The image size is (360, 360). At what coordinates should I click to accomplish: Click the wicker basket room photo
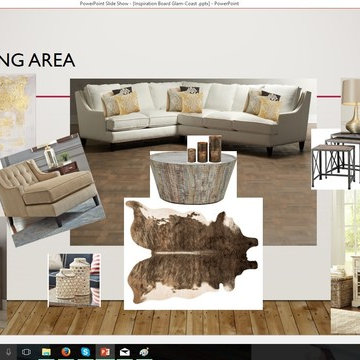tap(345, 262)
